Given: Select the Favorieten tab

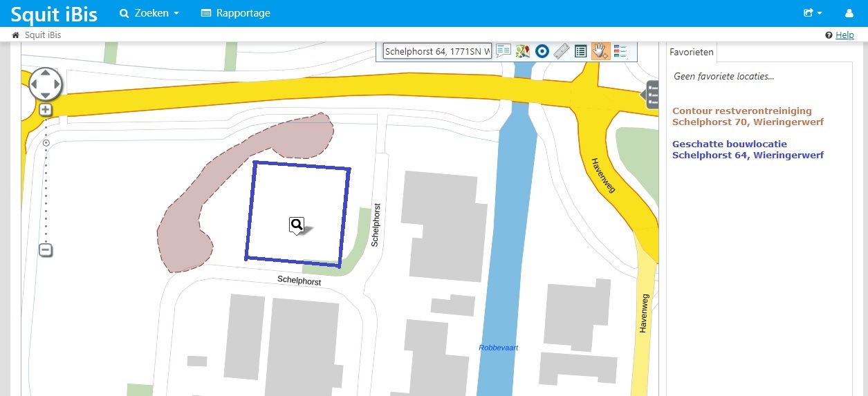Looking at the screenshot, I should point(691,53).
